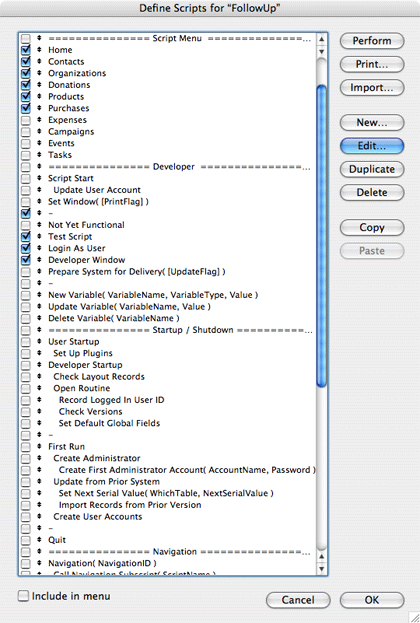Image resolution: width=420 pixels, height=623 pixels.
Task: Uncheck the Developer Window checkbox
Action: click(x=25, y=260)
